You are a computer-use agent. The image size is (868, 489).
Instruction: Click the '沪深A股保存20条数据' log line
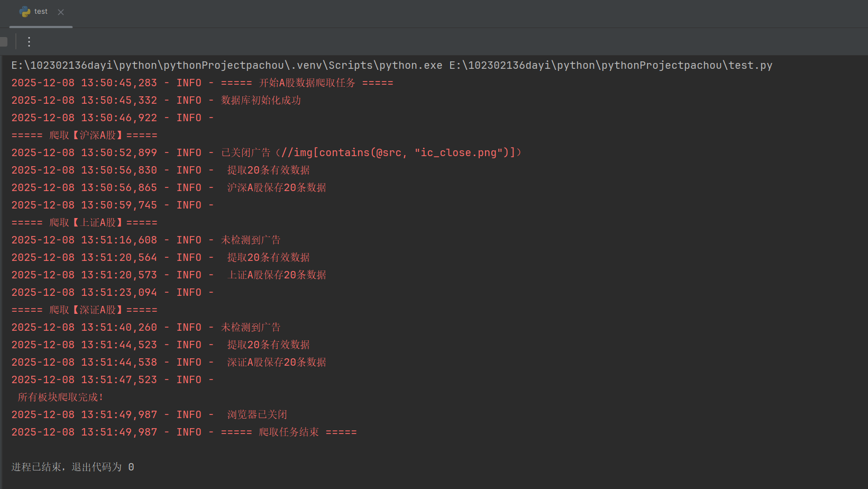169,187
